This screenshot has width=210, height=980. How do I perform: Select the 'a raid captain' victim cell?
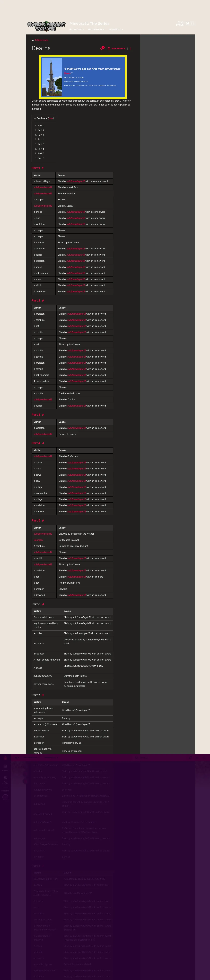(44, 493)
